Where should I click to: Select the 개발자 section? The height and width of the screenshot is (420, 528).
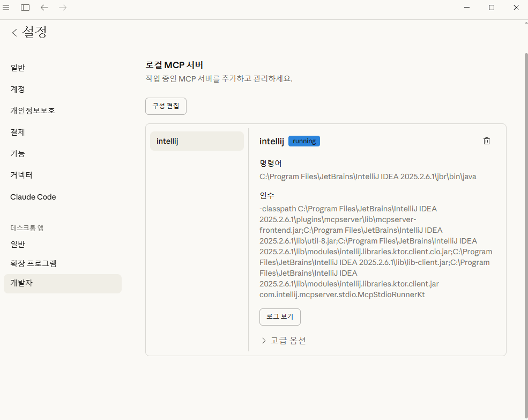(x=63, y=283)
